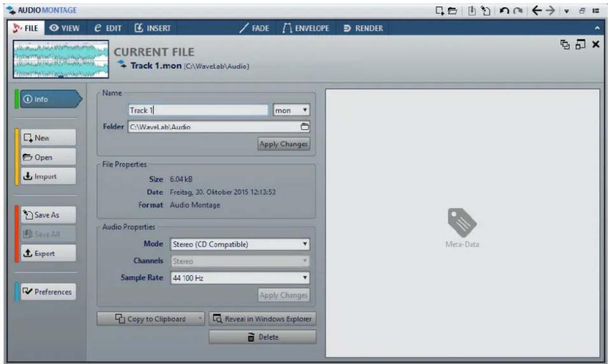Click the Track 1 name input field
The image size is (608, 364).
point(198,111)
